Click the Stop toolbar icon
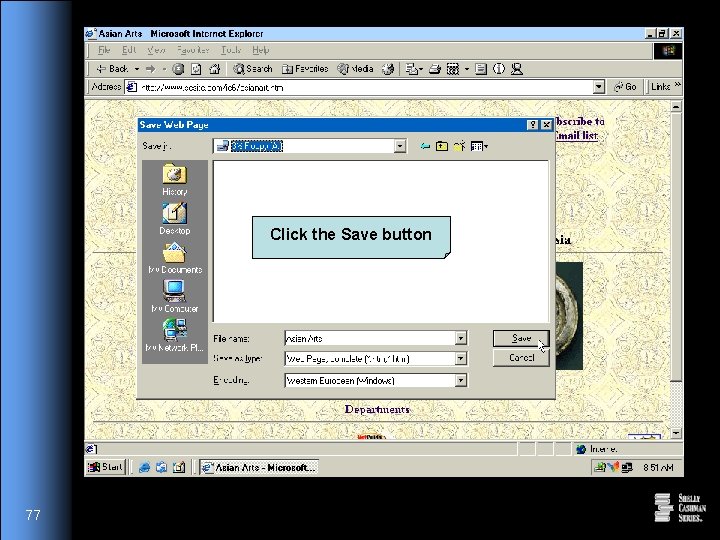720x540 pixels. click(x=178, y=69)
